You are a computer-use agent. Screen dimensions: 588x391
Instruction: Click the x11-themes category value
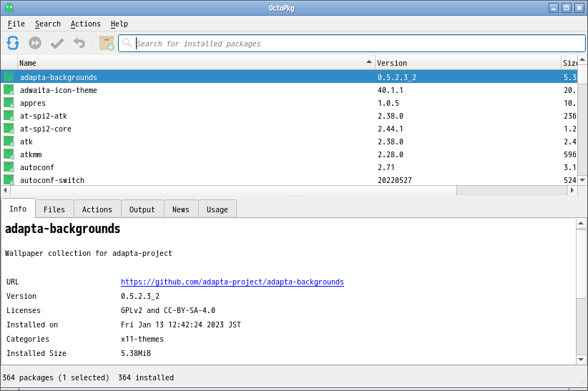click(142, 339)
